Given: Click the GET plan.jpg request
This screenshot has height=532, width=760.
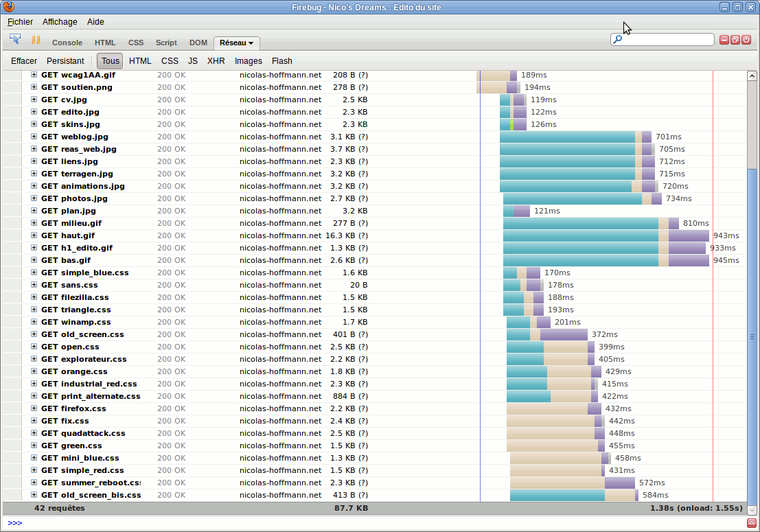Looking at the screenshot, I should coord(69,211).
